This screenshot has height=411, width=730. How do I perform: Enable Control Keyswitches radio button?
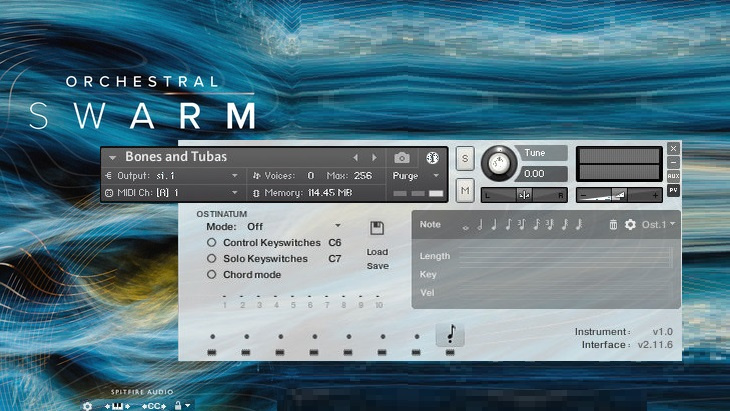(x=211, y=243)
